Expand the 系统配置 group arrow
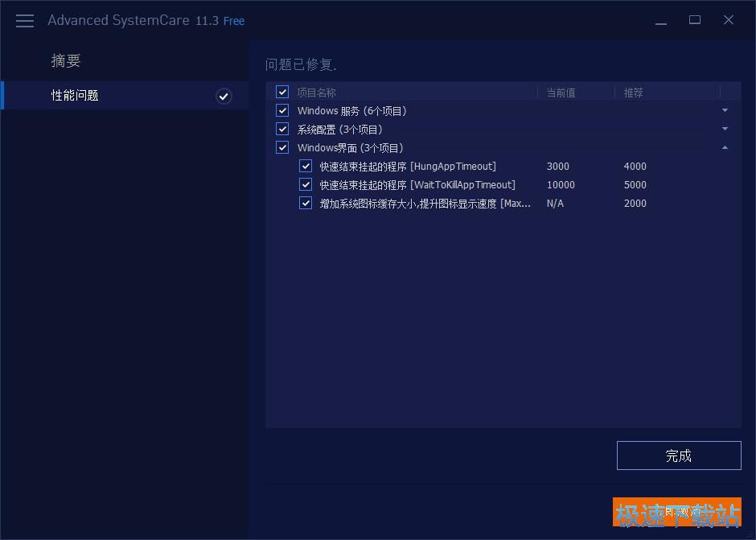 pos(725,129)
